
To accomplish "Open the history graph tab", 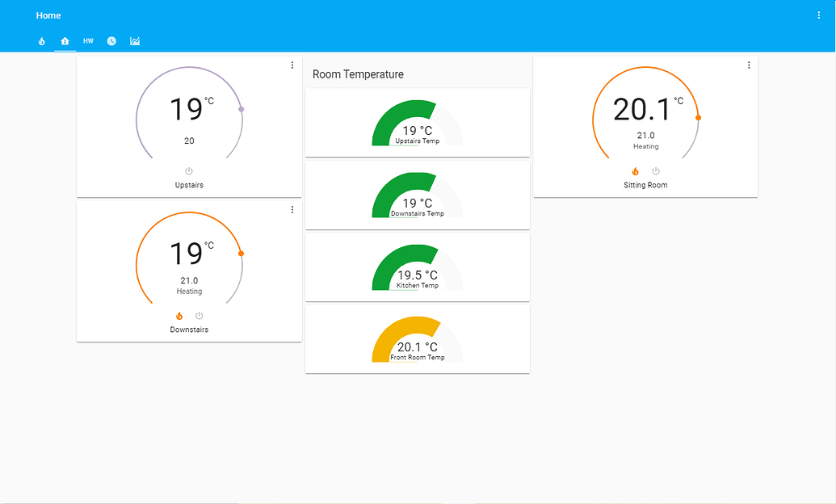I will pos(134,40).
